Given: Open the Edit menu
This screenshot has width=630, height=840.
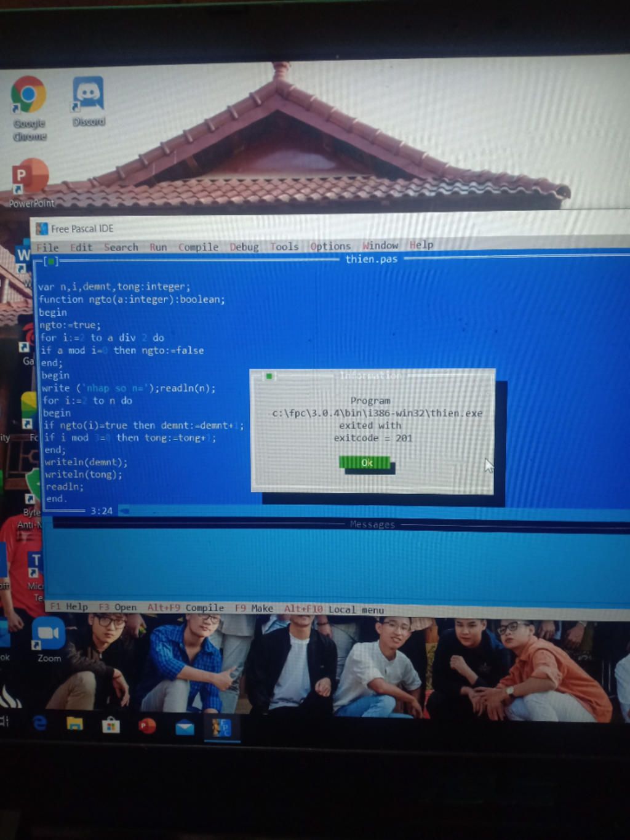Looking at the screenshot, I should [81, 247].
